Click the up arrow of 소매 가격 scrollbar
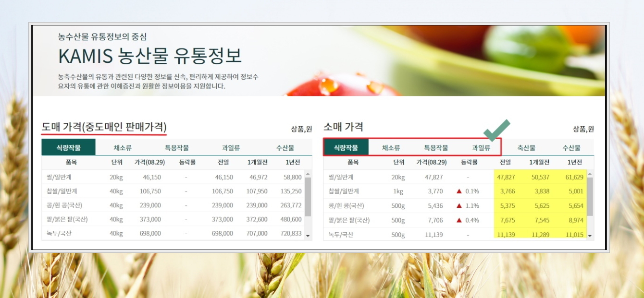 [x=590, y=173]
